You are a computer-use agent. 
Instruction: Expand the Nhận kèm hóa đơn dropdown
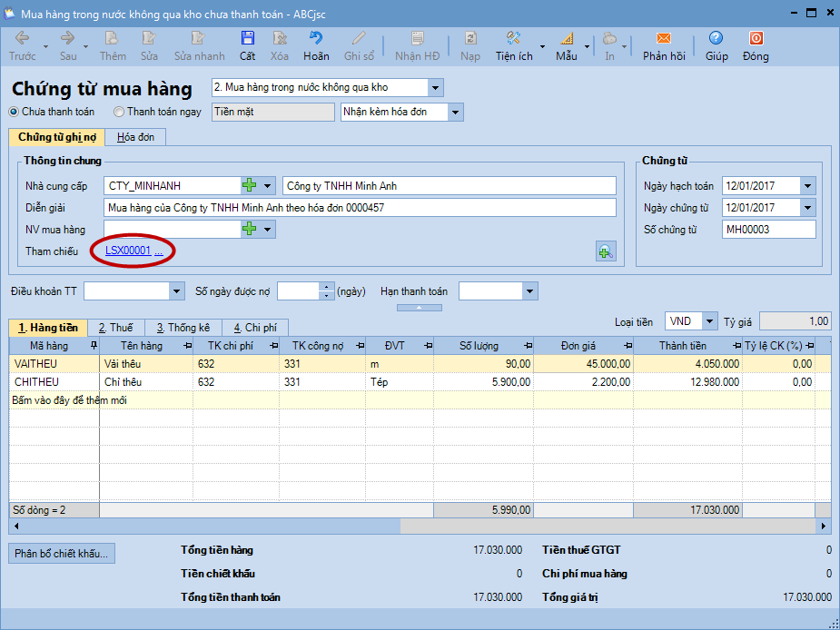(x=455, y=113)
